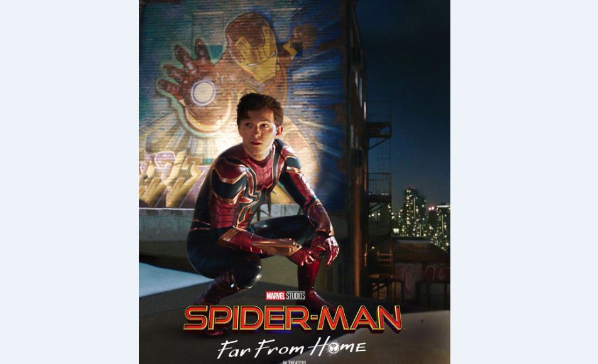Click the IN THEATERS text at the poster bottom
Screen dimensions: 598x364
pos(294,362)
